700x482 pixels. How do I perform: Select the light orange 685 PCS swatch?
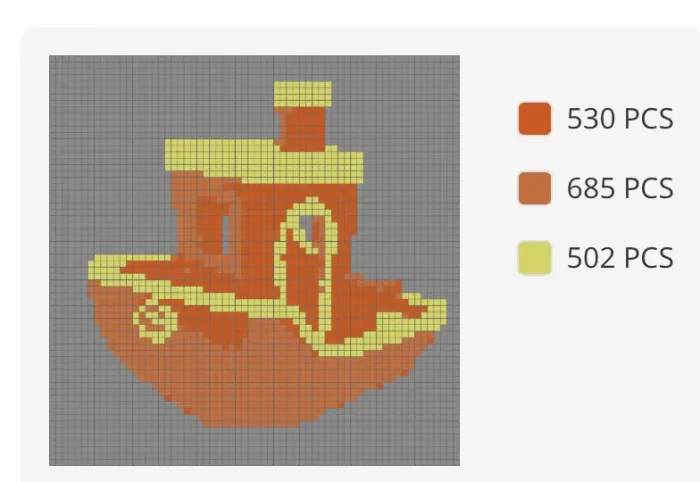coord(535,188)
